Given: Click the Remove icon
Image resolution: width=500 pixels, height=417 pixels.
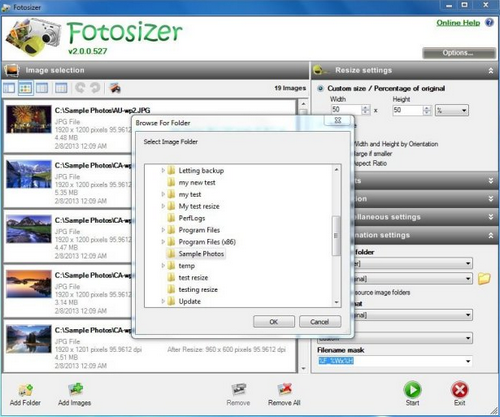Looking at the screenshot, I should (x=239, y=390).
